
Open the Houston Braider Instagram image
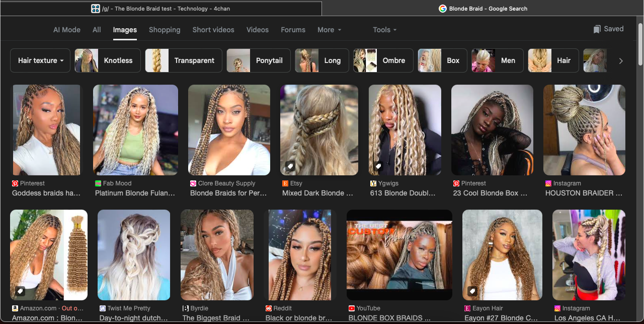(584, 130)
